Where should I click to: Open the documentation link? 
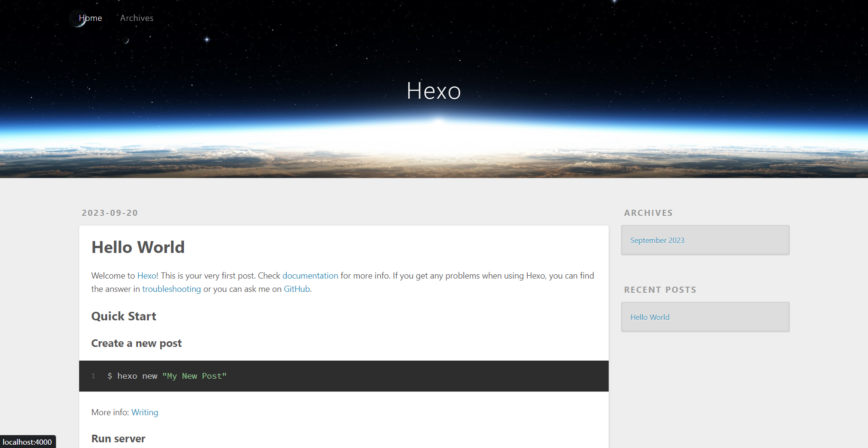pos(311,276)
